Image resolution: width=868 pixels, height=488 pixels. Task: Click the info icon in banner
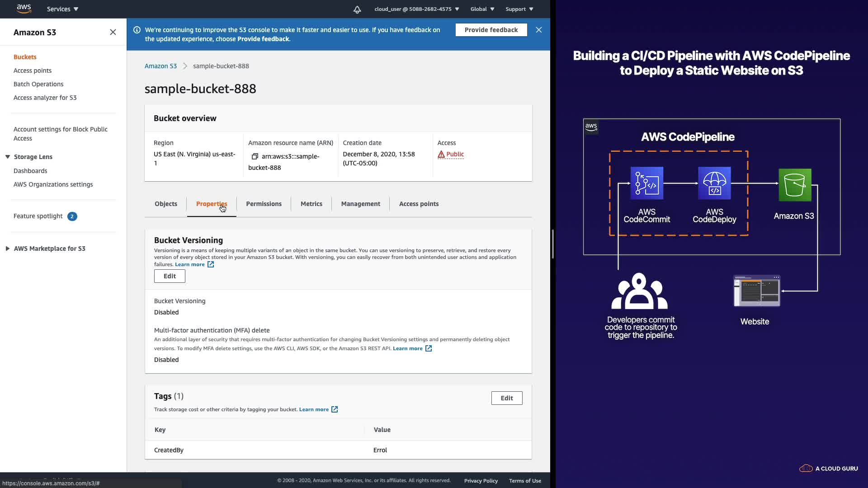(x=137, y=30)
